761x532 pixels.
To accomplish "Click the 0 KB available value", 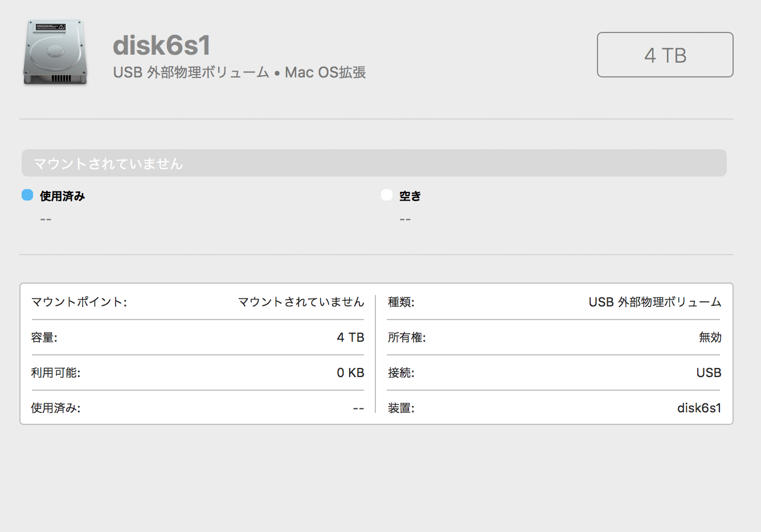I will [x=350, y=373].
